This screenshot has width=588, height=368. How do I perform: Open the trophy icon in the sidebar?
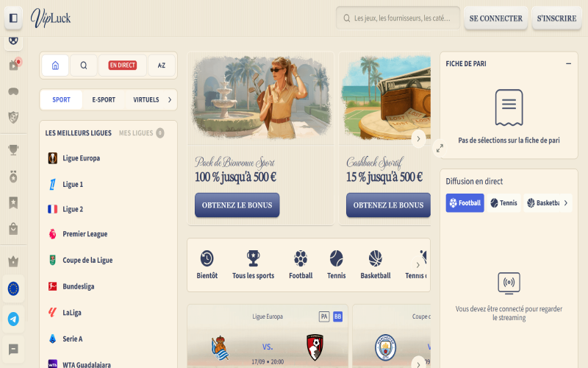point(13,150)
